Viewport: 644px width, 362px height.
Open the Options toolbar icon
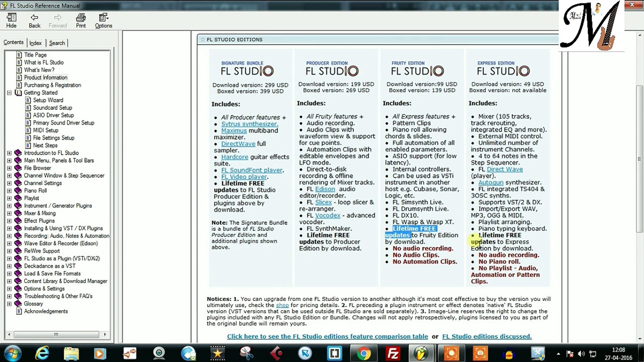coord(103,20)
